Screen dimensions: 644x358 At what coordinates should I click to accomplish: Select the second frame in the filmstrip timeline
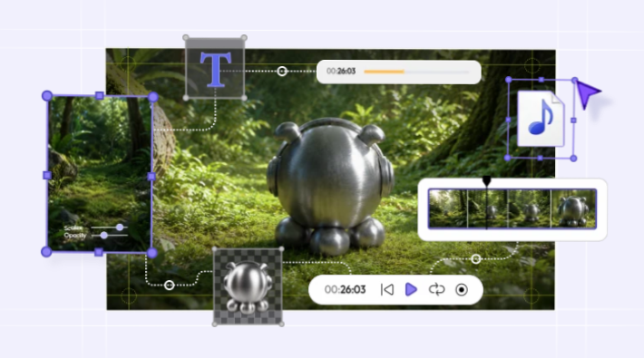(488, 208)
